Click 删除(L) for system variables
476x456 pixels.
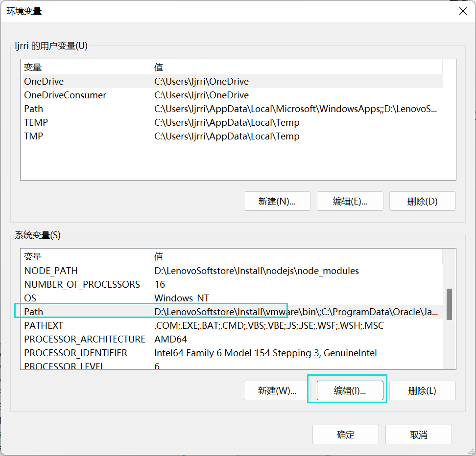[x=423, y=390]
